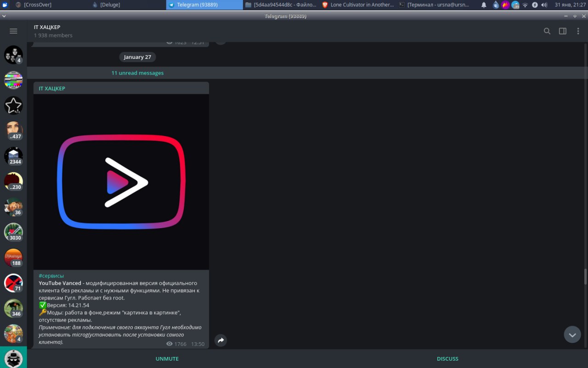Click the Версия: 14.21.54 line
The height and width of the screenshot is (368, 588).
[x=64, y=305]
